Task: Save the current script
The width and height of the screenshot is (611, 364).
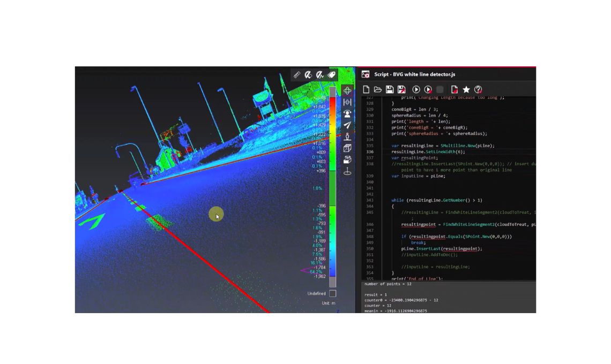Action: pos(390,89)
